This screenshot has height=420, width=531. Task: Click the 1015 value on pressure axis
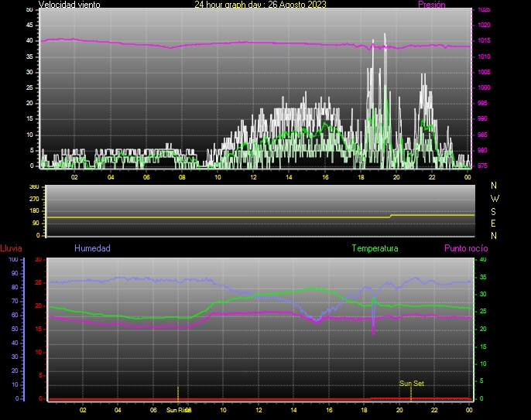click(x=484, y=41)
